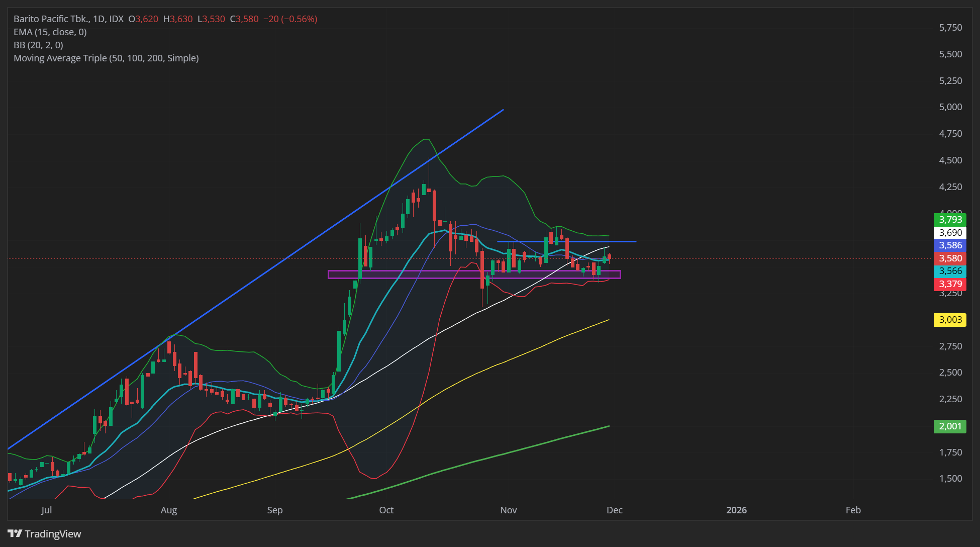980x547 pixels.
Task: Click the 2026 label on the time axis
Action: tap(736, 510)
